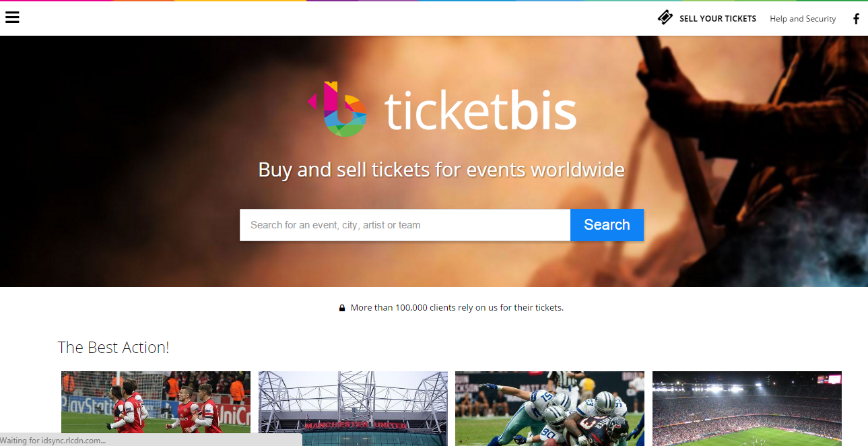Image resolution: width=868 pixels, height=446 pixels.
Task: Click the ticketbis wordmark text
Action: (x=480, y=110)
